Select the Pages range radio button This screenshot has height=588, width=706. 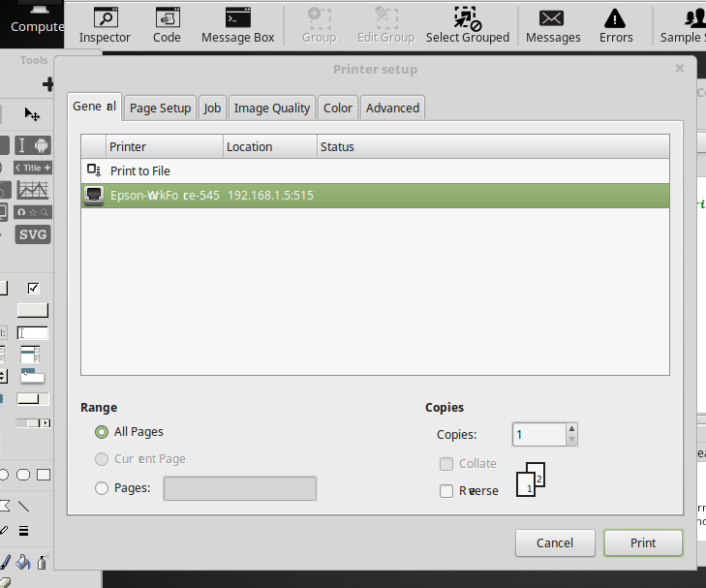click(102, 488)
